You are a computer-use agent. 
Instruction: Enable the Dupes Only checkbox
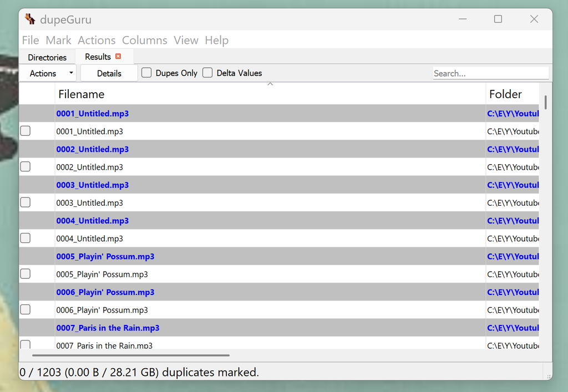click(146, 73)
